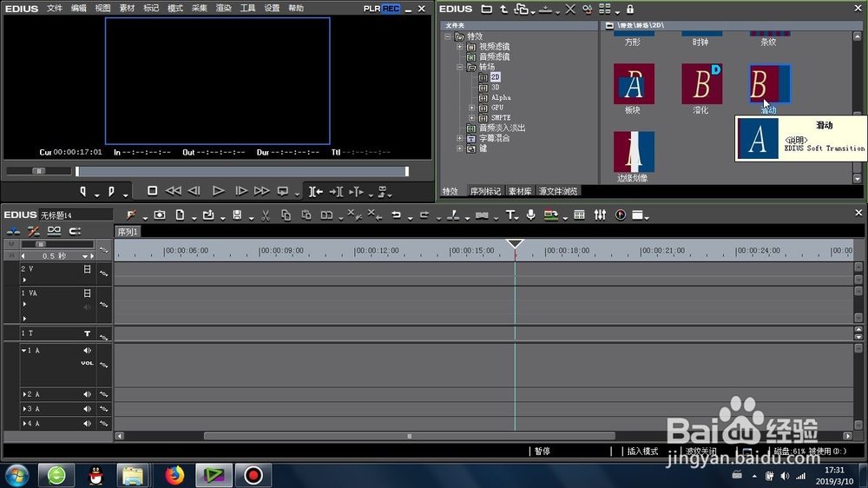Open the audio mixer icon
Screen dimensions: 868x488
(600, 215)
